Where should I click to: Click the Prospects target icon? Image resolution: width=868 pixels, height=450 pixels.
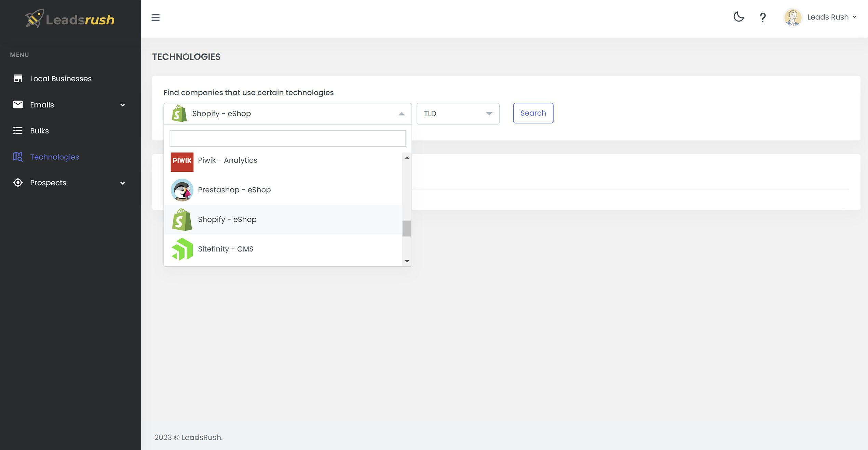18,183
